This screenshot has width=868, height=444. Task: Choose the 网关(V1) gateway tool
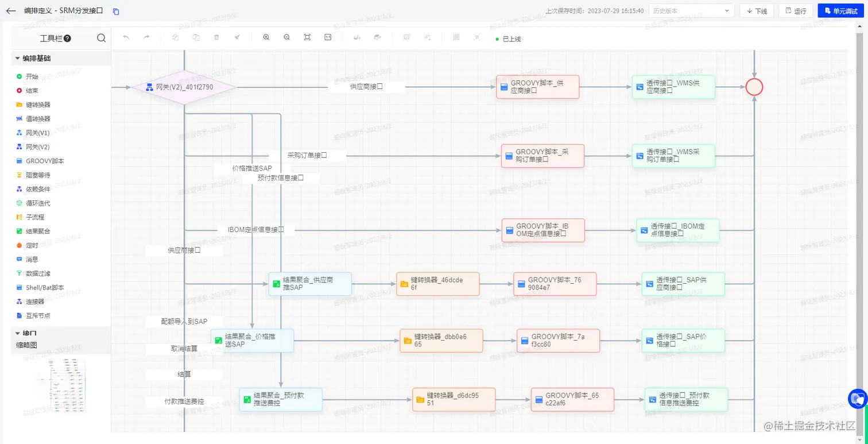[33, 133]
